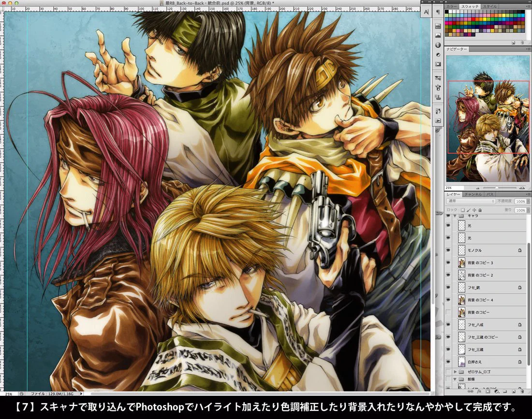Click the layer opacity 100% field

(x=520, y=202)
